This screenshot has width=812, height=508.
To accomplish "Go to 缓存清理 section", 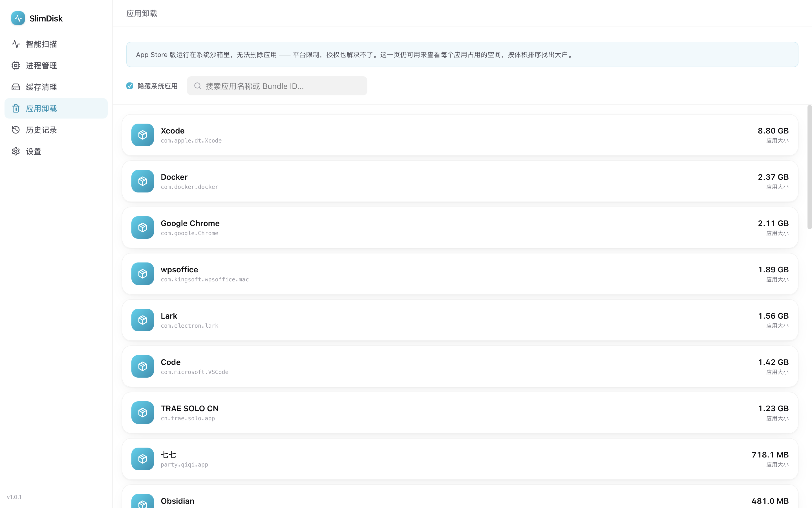I will [x=56, y=87].
